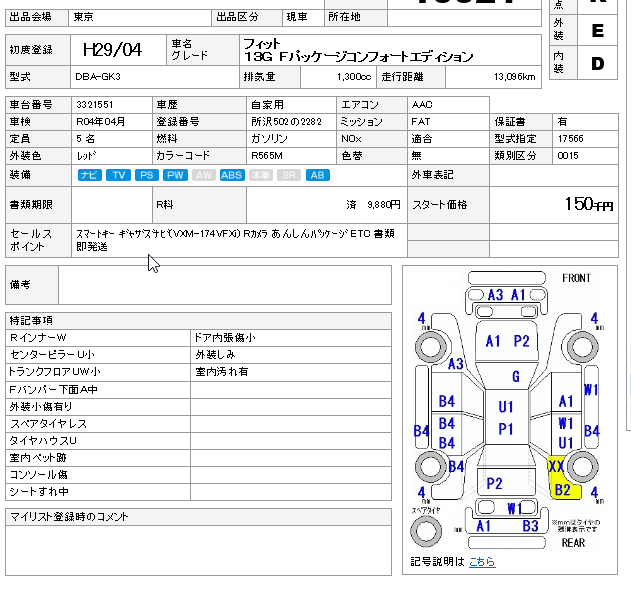Click the セールスポイント description text

(x=235, y=239)
